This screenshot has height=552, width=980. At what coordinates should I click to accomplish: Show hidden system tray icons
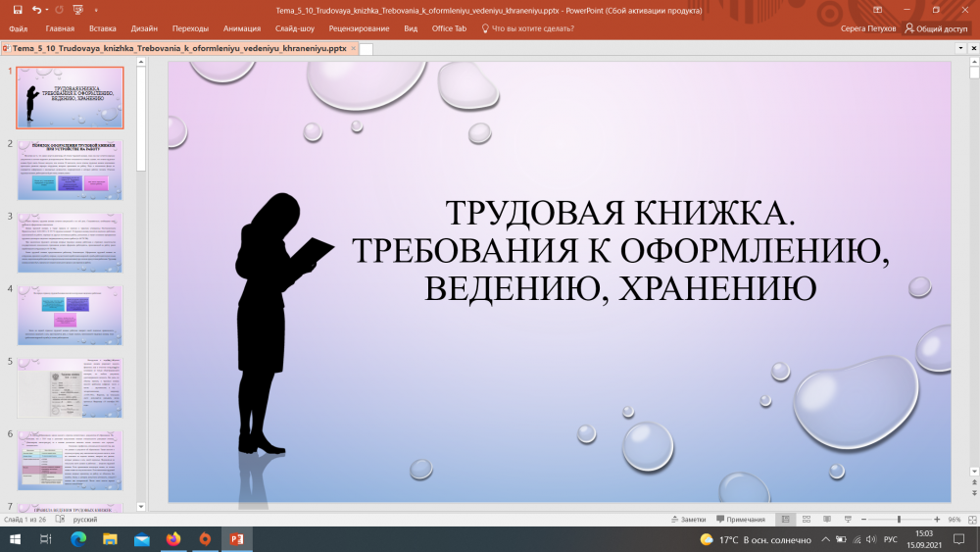click(826, 539)
